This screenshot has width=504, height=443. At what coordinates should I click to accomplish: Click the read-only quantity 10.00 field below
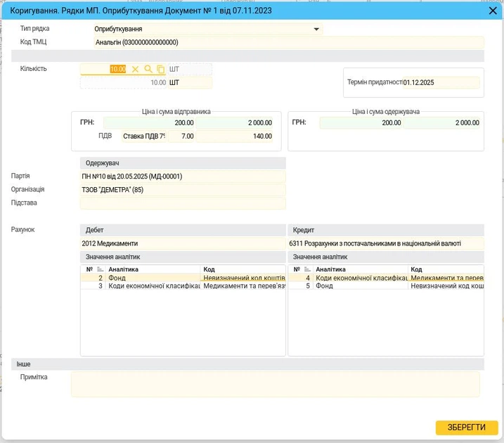tap(124, 82)
